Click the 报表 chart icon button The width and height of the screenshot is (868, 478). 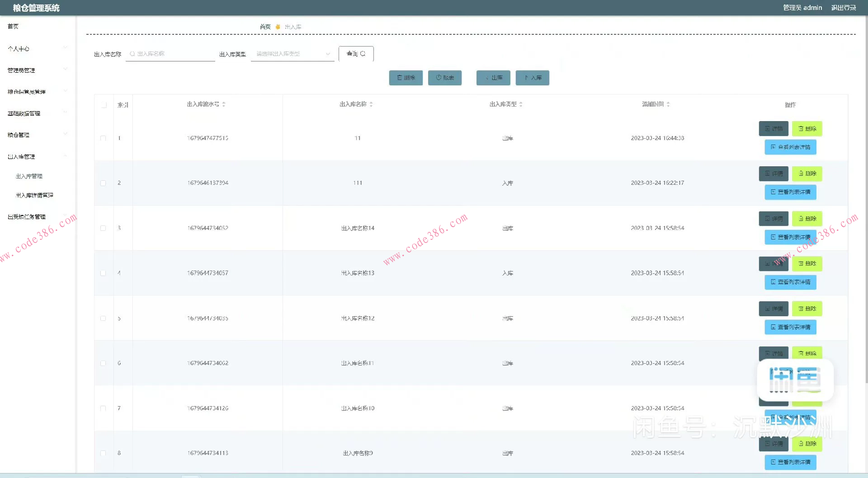(439, 78)
